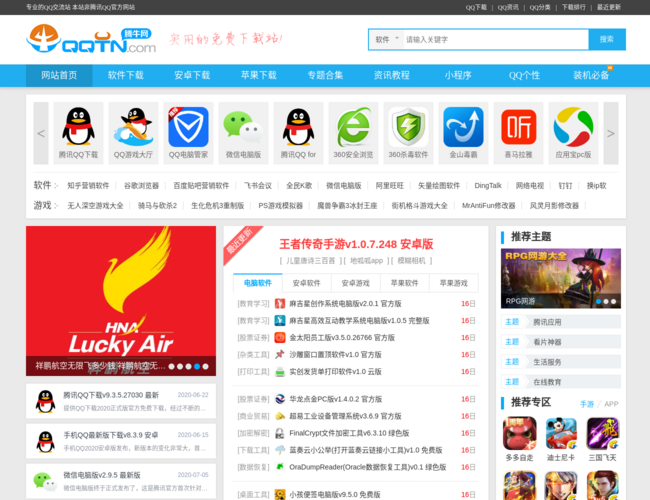
Task: Open the RPG网游大全 theme banner
Action: tap(561, 279)
